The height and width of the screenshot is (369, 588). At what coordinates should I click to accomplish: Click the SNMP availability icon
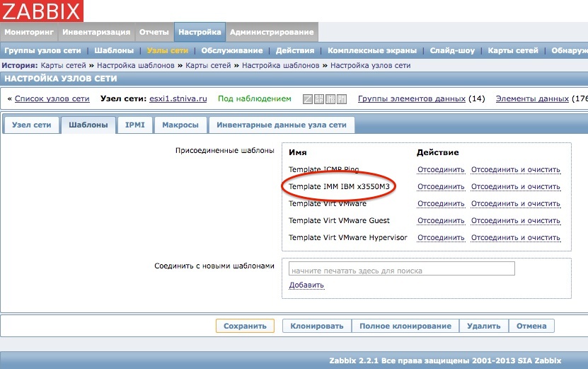click(319, 99)
